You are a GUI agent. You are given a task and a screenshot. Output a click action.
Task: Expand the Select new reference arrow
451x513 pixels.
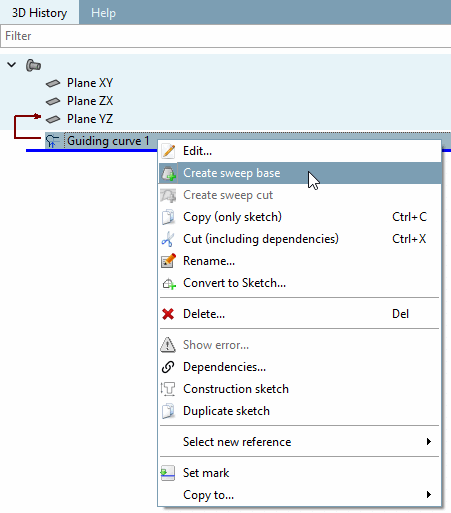[x=429, y=442]
